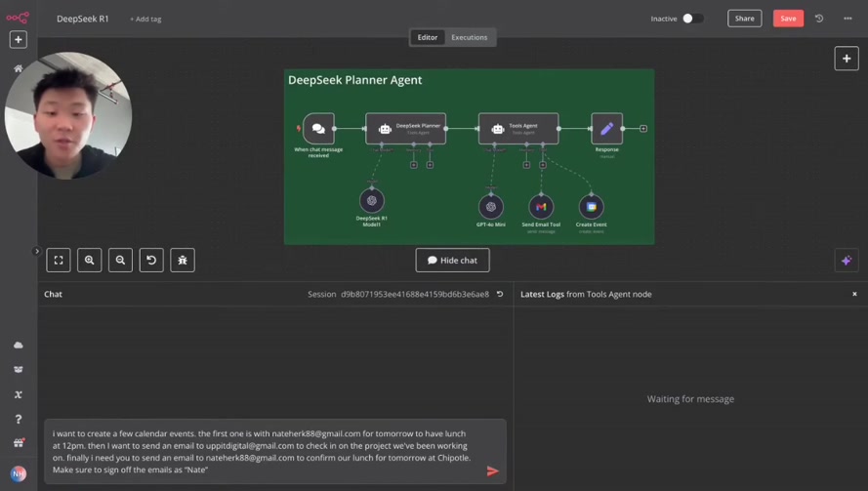Screen dimensions: 868x491
Task: Select the DeepSeek R1 Model1 node
Action: (x=372, y=200)
